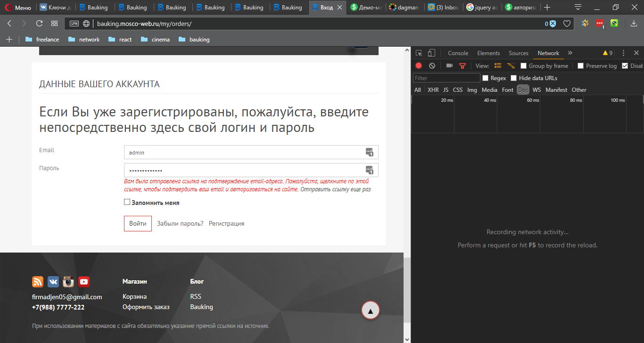Switch to the Console tab in DevTools
Image resolution: width=644 pixels, height=343 pixels.
click(458, 53)
